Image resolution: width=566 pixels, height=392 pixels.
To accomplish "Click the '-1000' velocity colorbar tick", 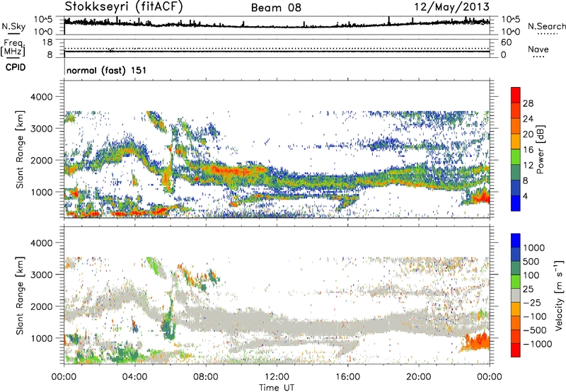I will tap(538, 344).
